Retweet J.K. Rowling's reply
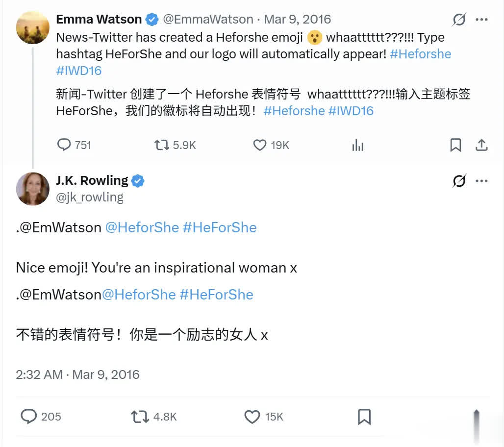 140,417
